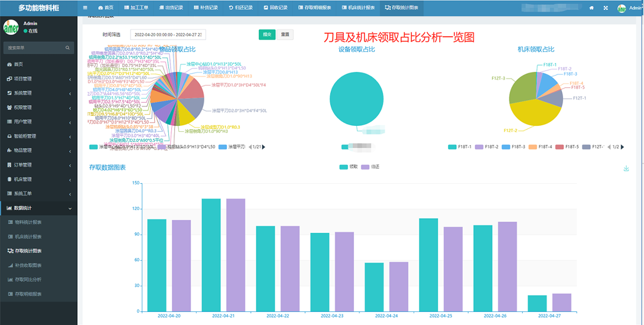Expand the 智能柜管理 sidebar menu
644x325 pixels.
click(38, 136)
